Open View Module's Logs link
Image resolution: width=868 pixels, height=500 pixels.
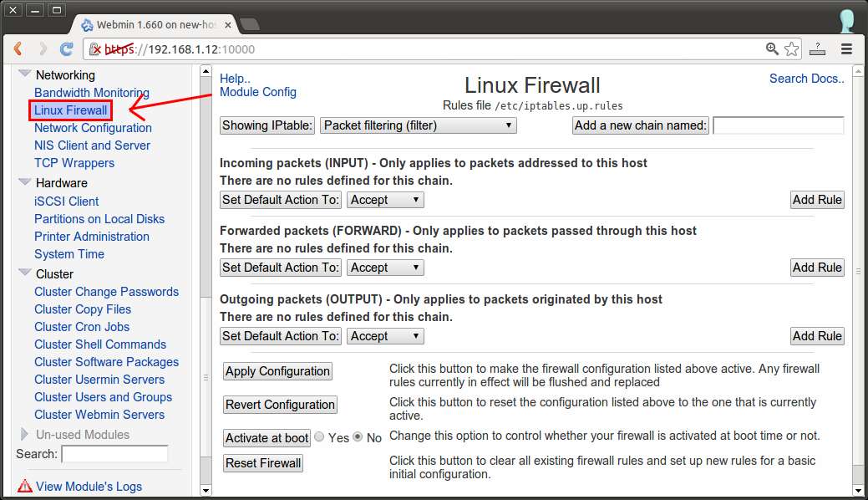(89, 486)
